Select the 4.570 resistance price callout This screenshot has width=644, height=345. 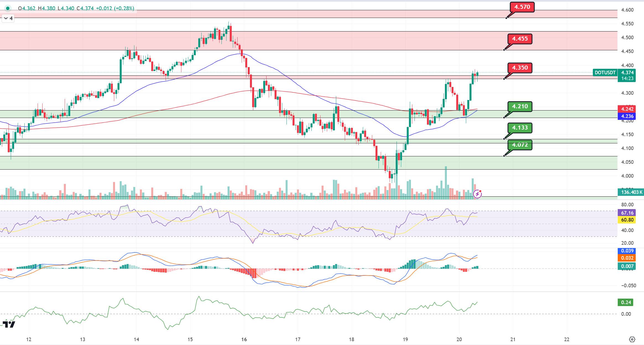(522, 7)
